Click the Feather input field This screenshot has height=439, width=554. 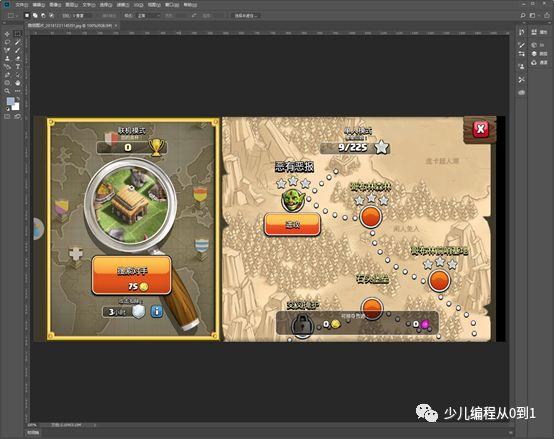82,16
